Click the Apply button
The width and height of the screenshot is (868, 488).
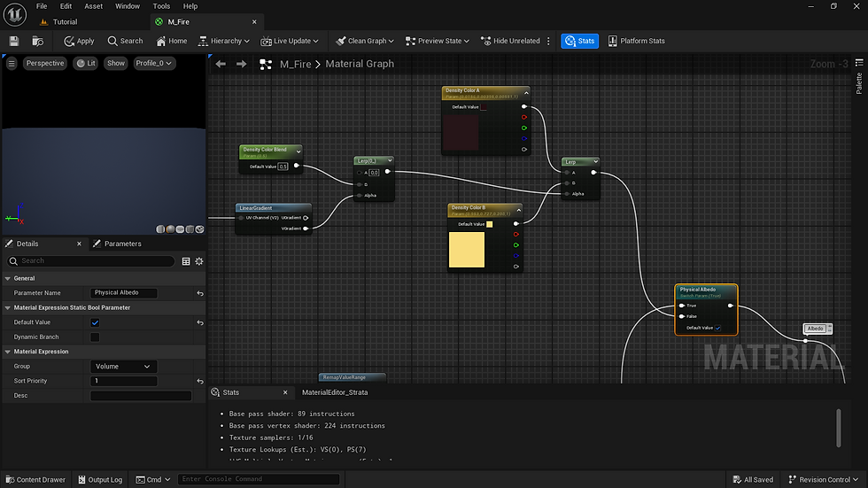(79, 41)
